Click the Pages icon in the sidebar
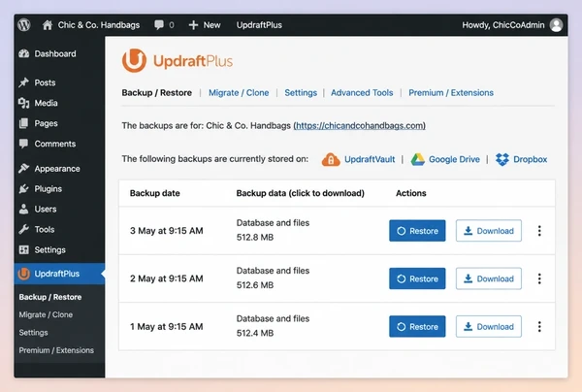The image size is (582, 392). pyautogui.click(x=24, y=123)
